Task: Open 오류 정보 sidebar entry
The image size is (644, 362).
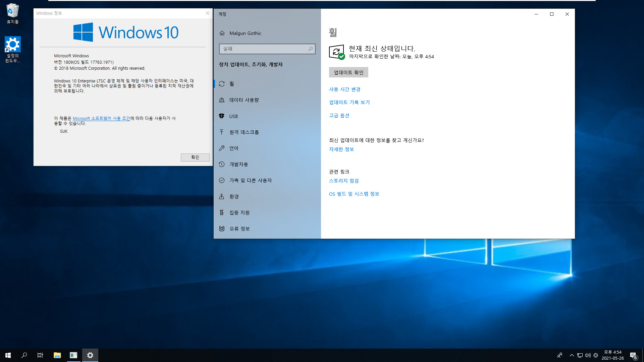Action: point(267,229)
